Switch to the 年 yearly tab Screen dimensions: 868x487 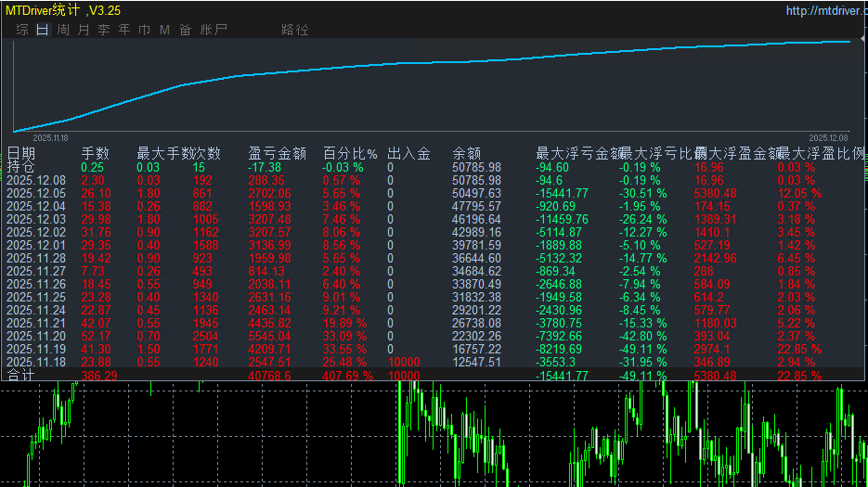pos(124,30)
